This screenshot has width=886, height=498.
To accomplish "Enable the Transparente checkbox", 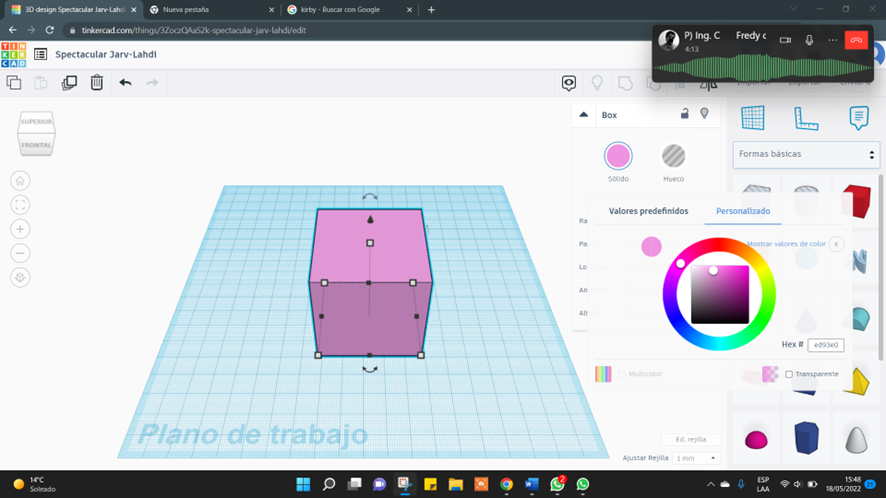I will coord(789,374).
